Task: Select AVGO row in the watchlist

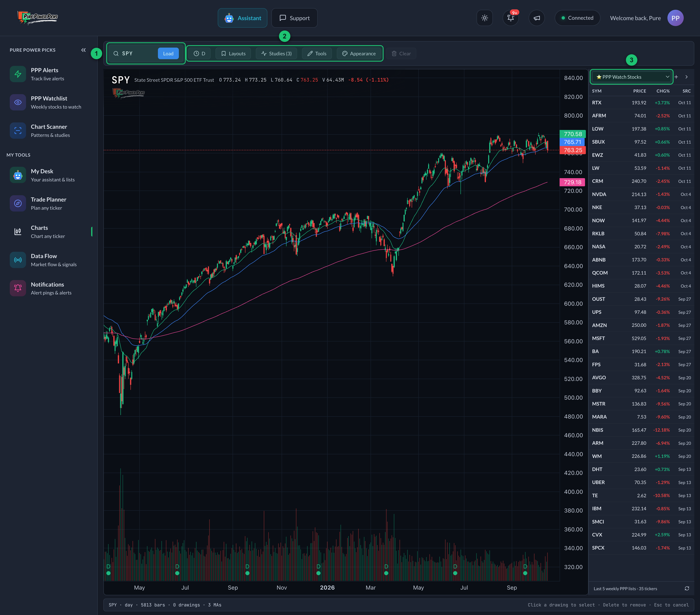Action: pos(641,378)
